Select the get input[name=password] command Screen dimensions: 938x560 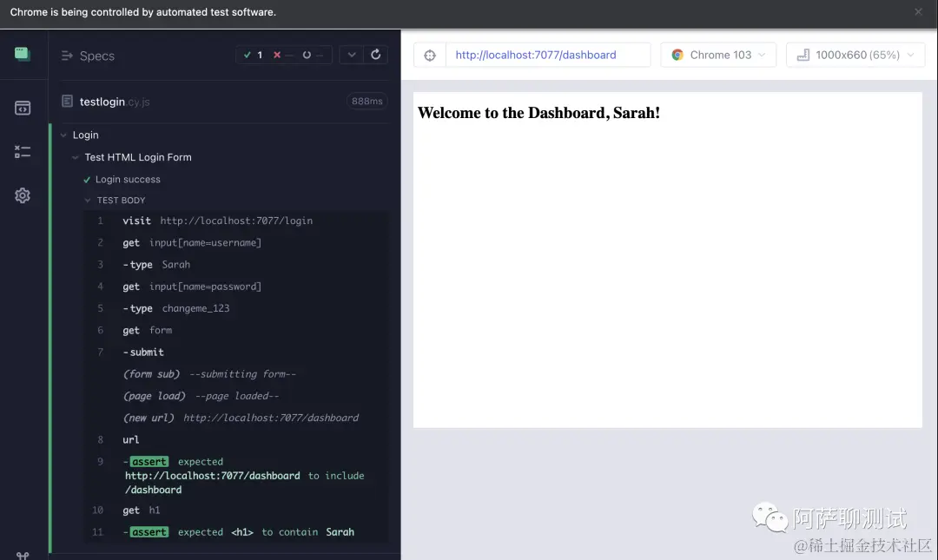(x=236, y=287)
